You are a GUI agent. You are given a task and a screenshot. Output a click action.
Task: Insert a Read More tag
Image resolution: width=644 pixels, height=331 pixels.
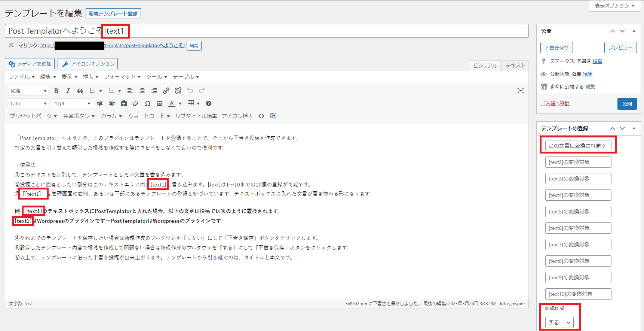coord(160,103)
